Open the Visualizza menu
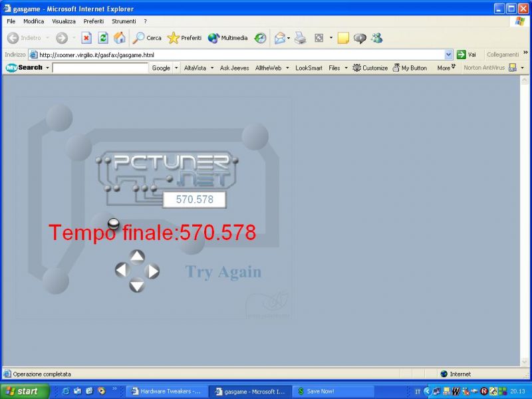This screenshot has height=399, width=532. click(x=63, y=21)
